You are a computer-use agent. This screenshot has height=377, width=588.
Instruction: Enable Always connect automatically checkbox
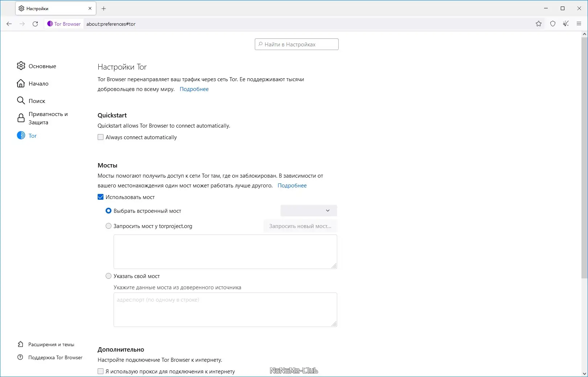click(101, 137)
